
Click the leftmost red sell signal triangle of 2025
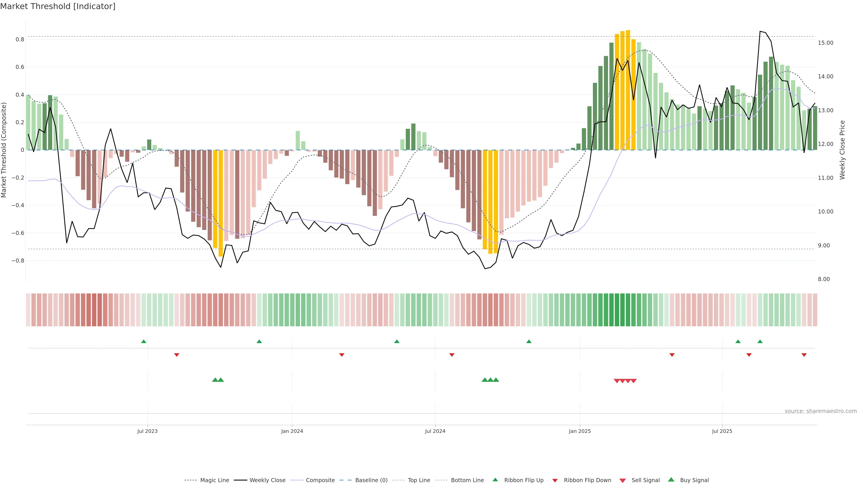coord(617,381)
